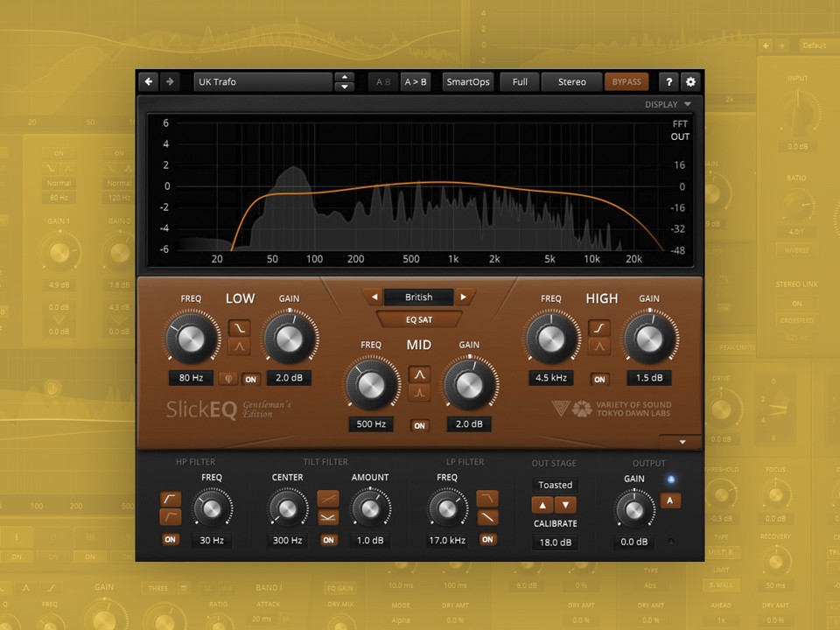Adjust the LOW band GAIN knob
The width and height of the screenshot is (840, 630).
(290, 338)
